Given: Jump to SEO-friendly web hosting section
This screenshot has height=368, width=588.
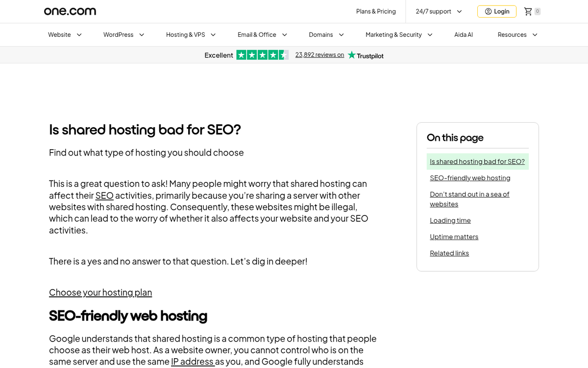Looking at the screenshot, I should [469, 178].
